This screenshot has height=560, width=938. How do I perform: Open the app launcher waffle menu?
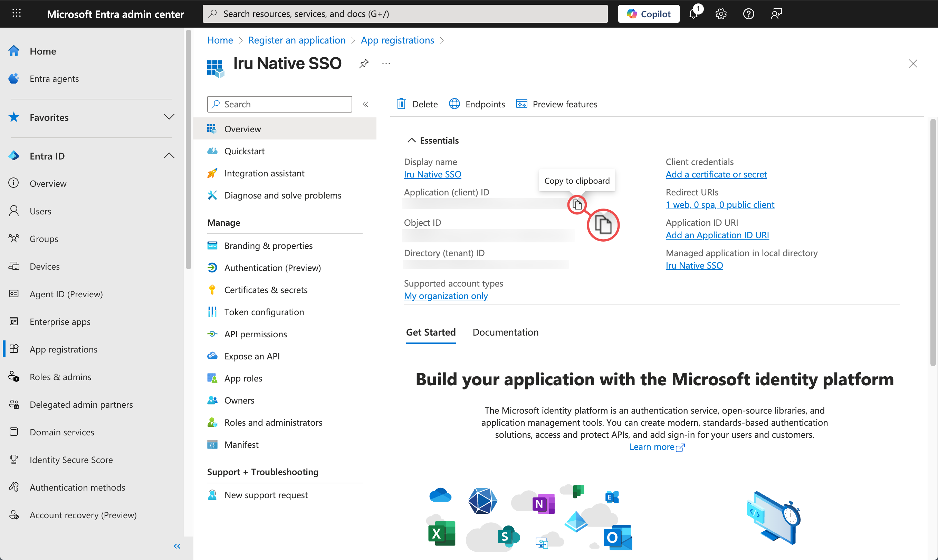tap(16, 13)
